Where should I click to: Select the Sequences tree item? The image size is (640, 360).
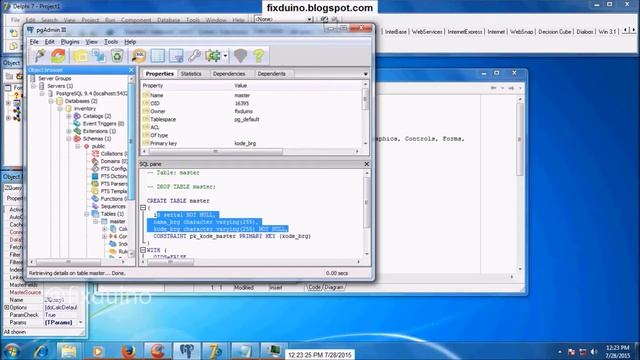click(113, 207)
